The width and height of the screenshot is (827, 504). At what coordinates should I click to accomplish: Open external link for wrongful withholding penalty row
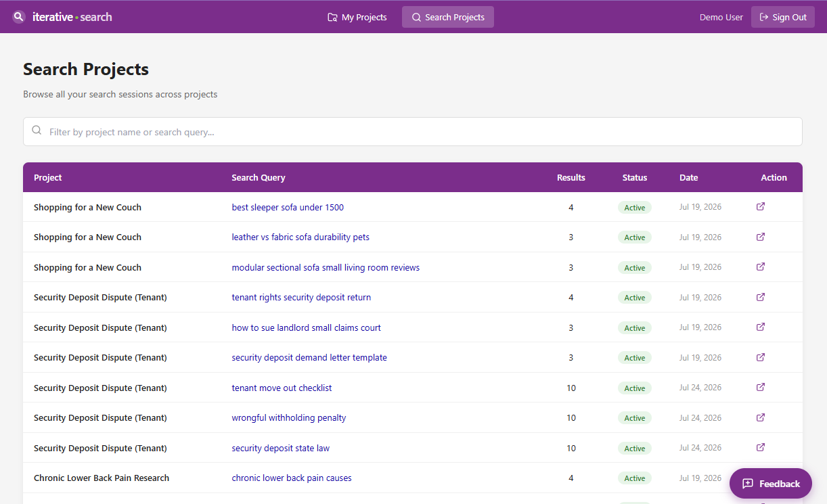pyautogui.click(x=761, y=417)
